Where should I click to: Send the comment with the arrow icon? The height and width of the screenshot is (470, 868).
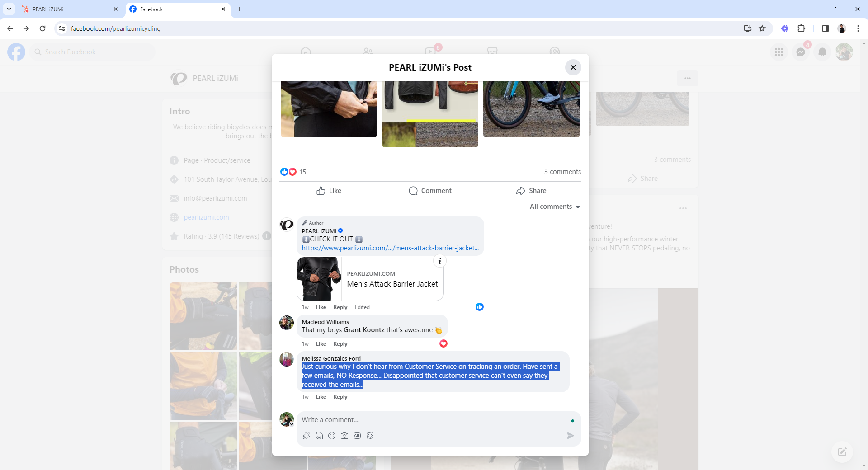point(571,436)
